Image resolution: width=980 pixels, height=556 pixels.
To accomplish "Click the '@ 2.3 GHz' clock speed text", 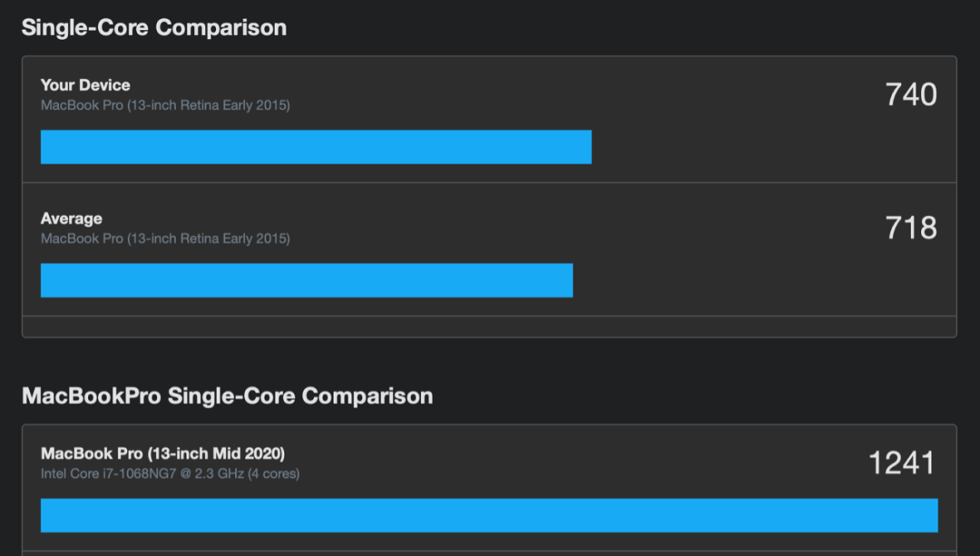I will (x=211, y=473).
